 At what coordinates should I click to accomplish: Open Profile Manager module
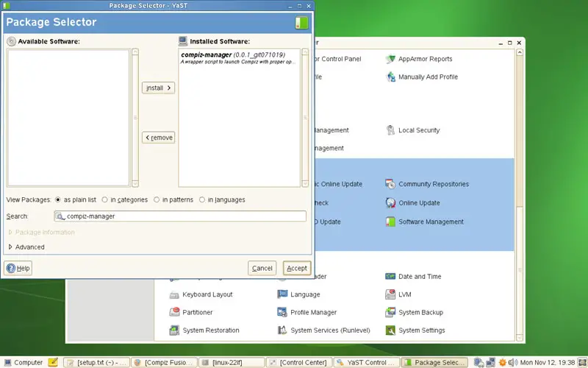[x=306, y=312]
